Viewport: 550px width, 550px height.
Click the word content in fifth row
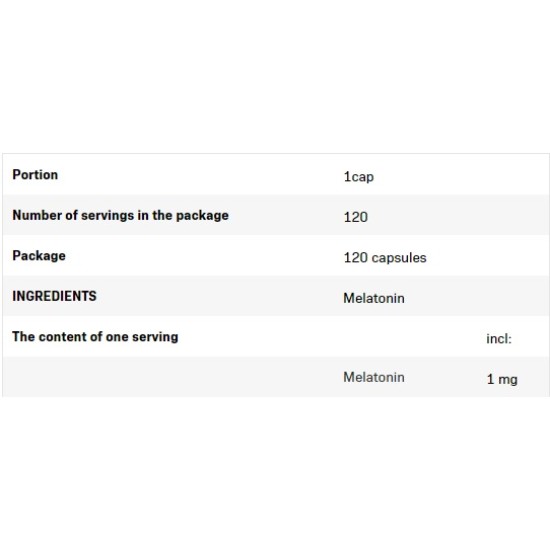(63, 337)
